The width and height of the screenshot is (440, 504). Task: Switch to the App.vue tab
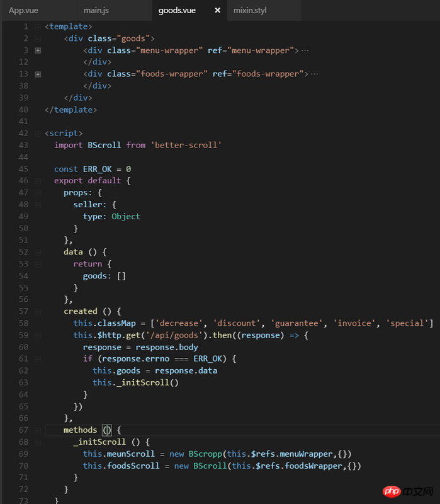tap(23, 11)
